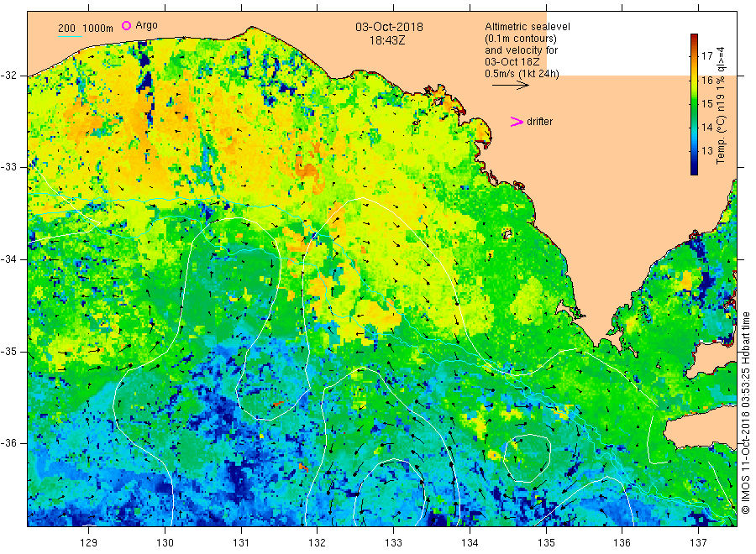Click the latitude '-32' axis label

[x=8, y=76]
